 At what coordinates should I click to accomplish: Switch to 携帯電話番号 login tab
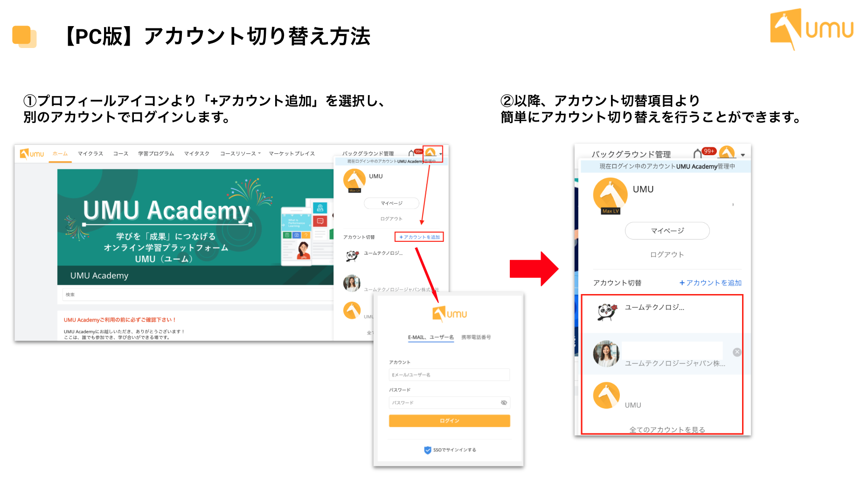476,337
